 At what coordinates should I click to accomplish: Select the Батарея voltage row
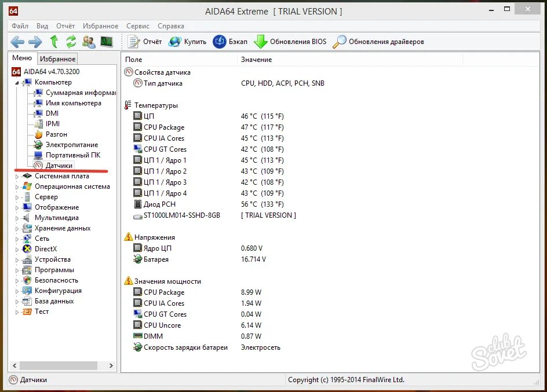click(x=199, y=259)
